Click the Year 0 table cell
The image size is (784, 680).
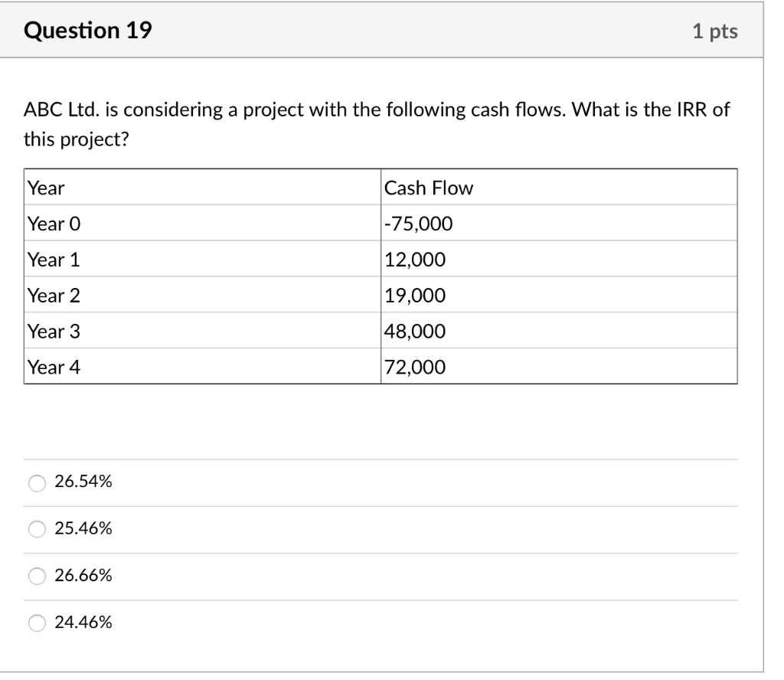[54, 224]
